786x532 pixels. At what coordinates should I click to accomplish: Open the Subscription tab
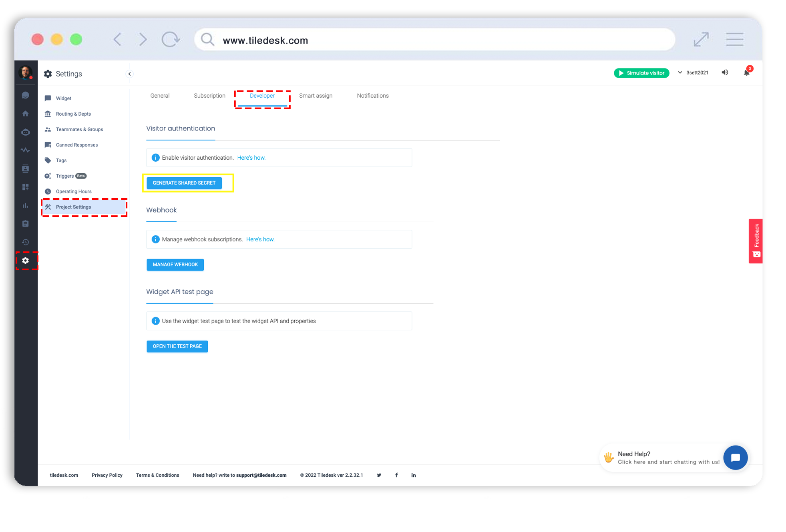pos(209,96)
